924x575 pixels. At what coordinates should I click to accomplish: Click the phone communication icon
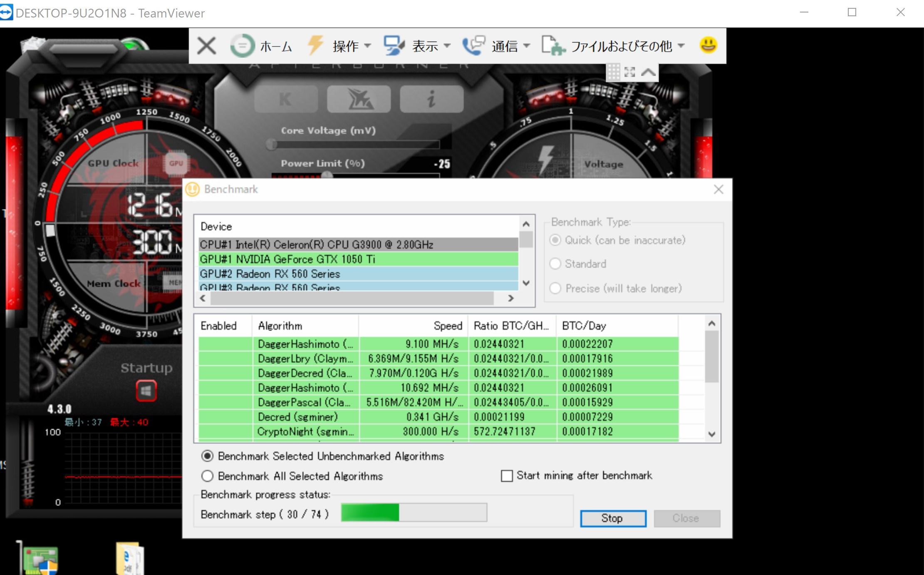pyautogui.click(x=473, y=45)
